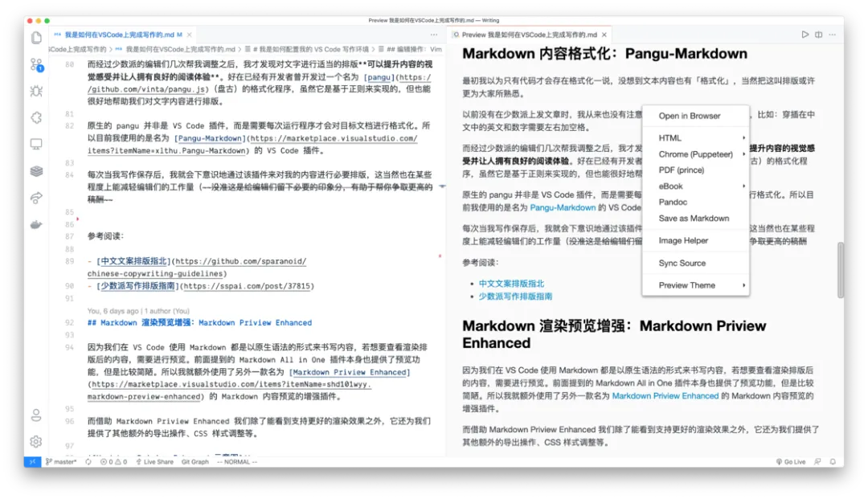Click [pangu] link text in editor line 80
Screen dimensions: 868x499
pyautogui.click(x=378, y=77)
